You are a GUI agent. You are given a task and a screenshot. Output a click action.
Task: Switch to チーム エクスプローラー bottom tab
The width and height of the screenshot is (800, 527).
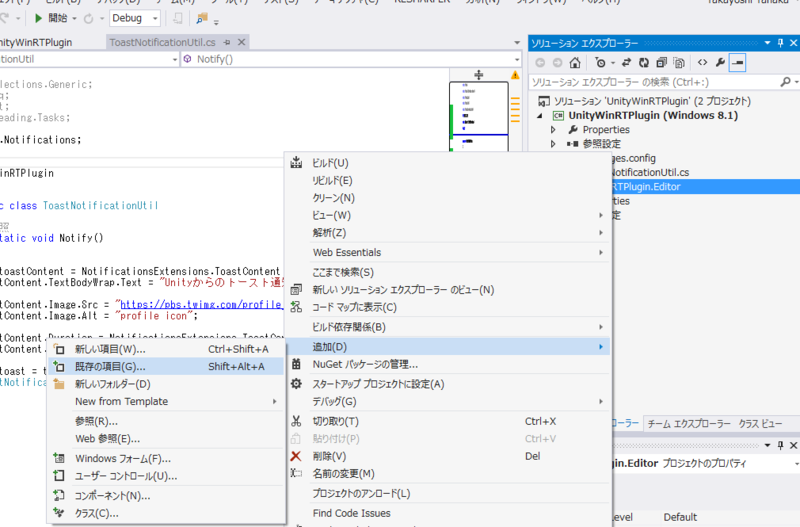tap(689, 423)
